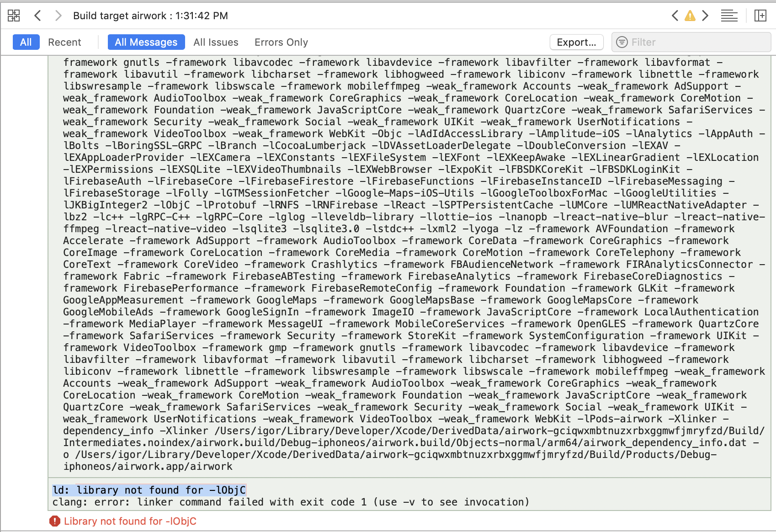This screenshot has height=532, width=776.
Task: Click the forward navigation chevron
Action: 58,15
